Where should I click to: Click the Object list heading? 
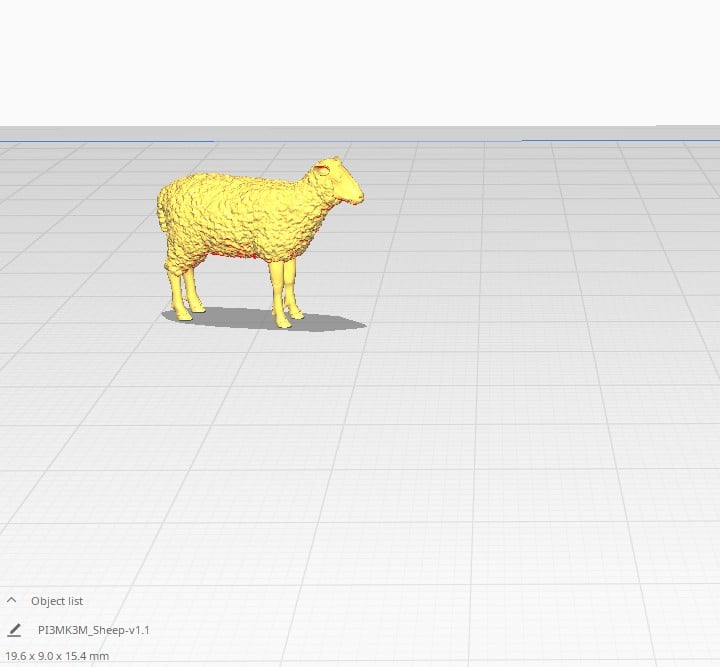click(x=57, y=601)
